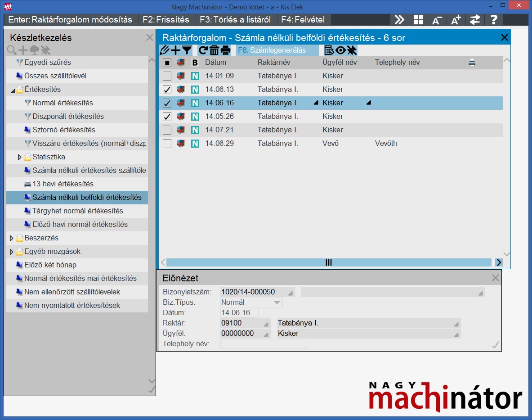Click the swap arrows icon in top bar
The height and width of the screenshot is (420, 532).
[475, 20]
